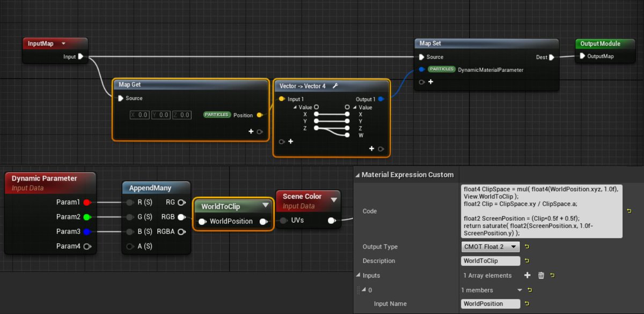Edit the Z value field in Map Get

[181, 115]
